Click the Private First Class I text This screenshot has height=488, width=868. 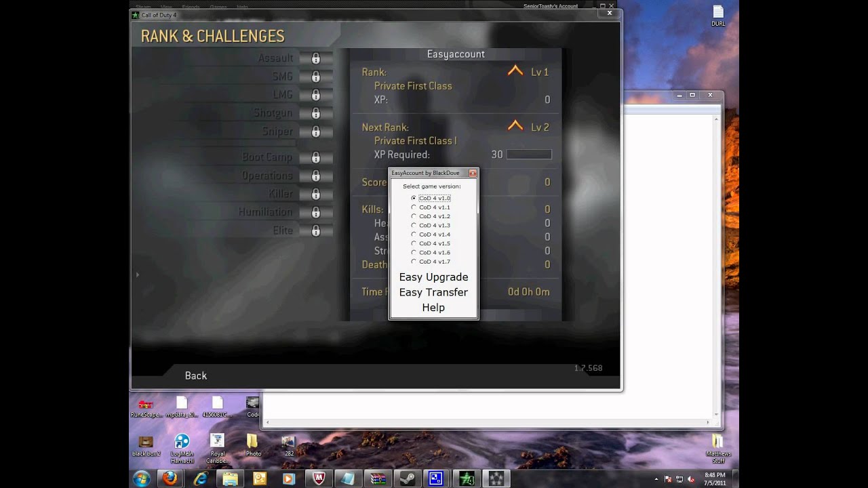(x=416, y=141)
